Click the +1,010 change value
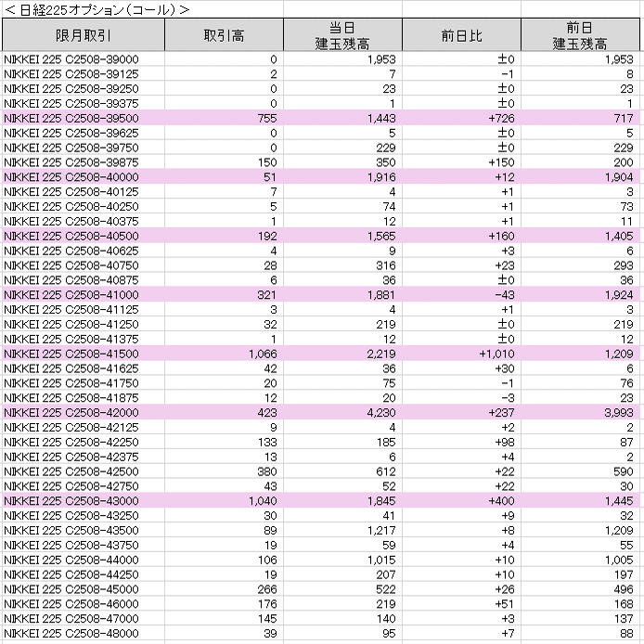Viewport: 644px width, 644px height. point(497,354)
